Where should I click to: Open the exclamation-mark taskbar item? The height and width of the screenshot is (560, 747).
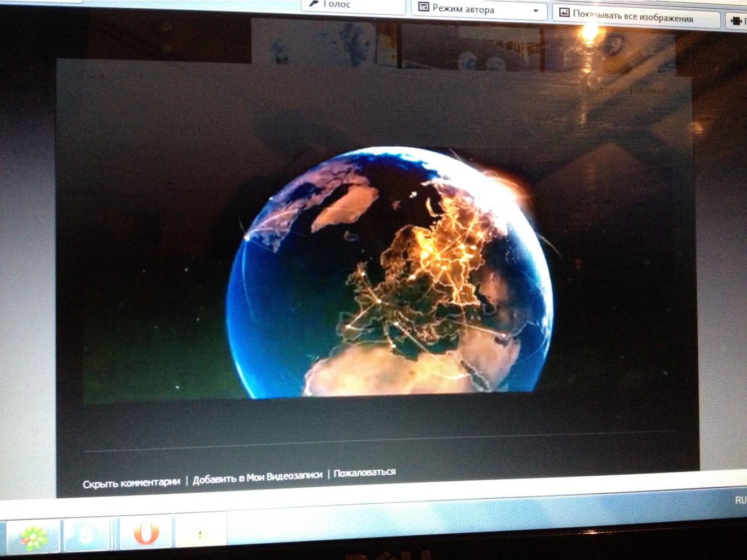tap(200, 530)
